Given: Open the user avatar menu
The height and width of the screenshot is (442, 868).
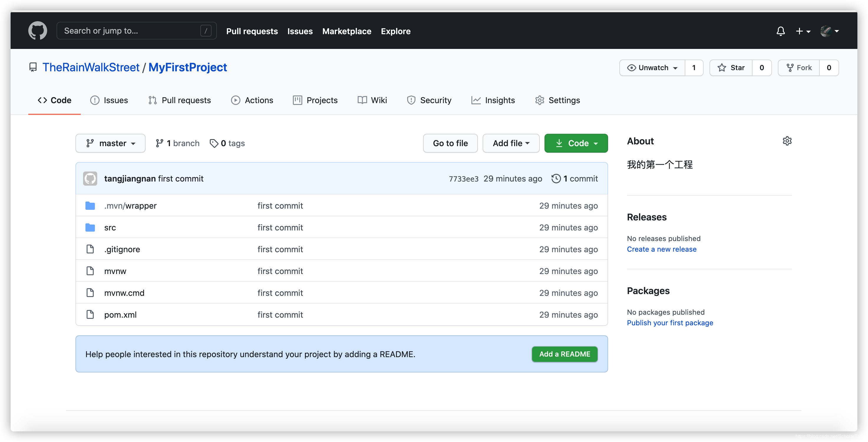Looking at the screenshot, I should point(829,31).
